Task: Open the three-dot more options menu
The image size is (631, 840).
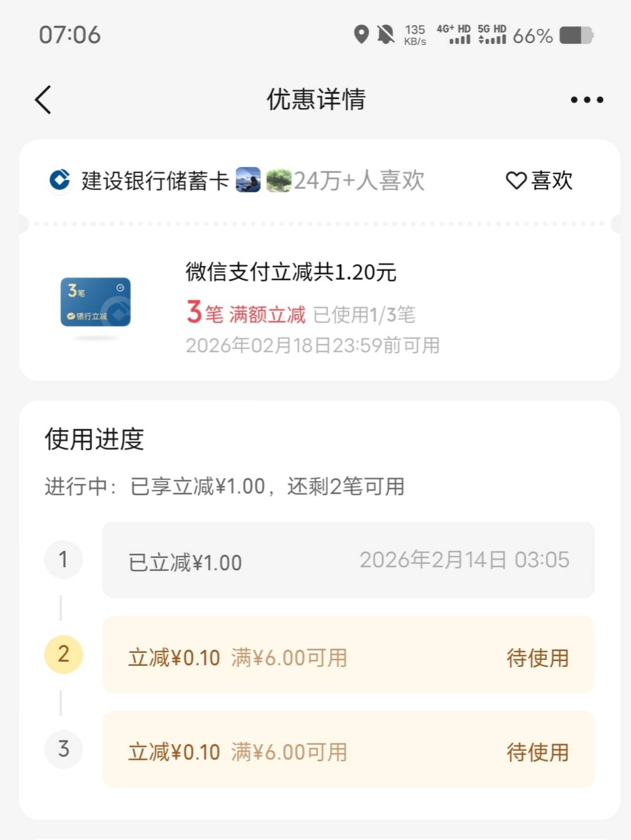Action: [586, 100]
